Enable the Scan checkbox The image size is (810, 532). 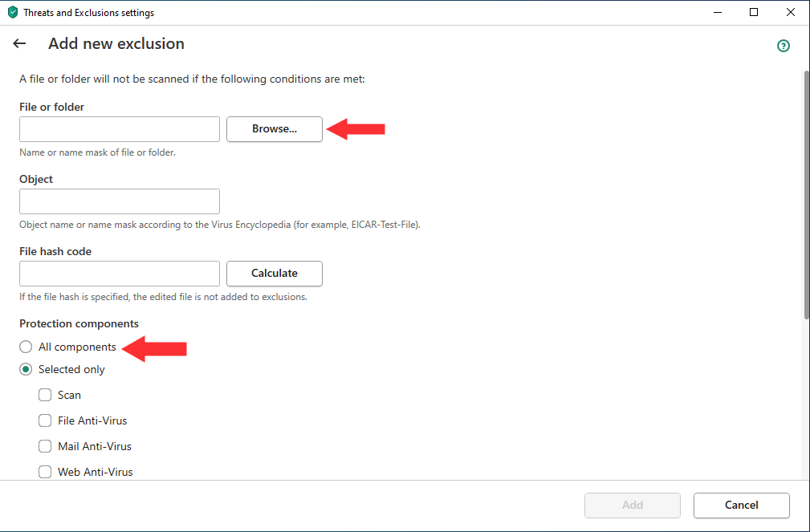click(x=45, y=395)
